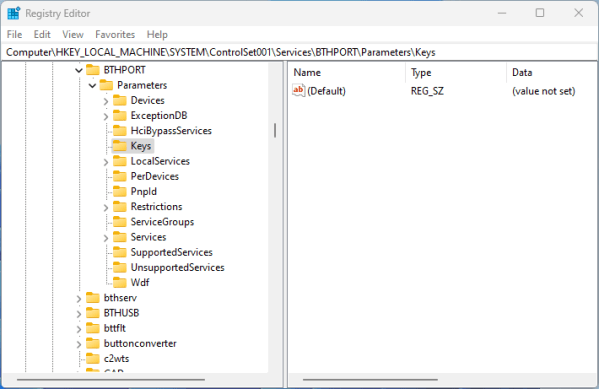
Task: Select the ServiceGroups tree label
Action: 162,222
